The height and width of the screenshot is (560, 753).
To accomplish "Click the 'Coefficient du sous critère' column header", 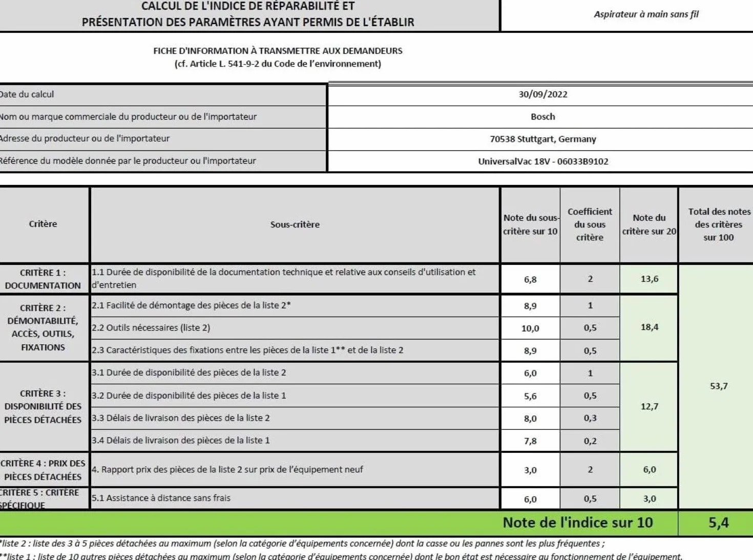I will click(590, 225).
